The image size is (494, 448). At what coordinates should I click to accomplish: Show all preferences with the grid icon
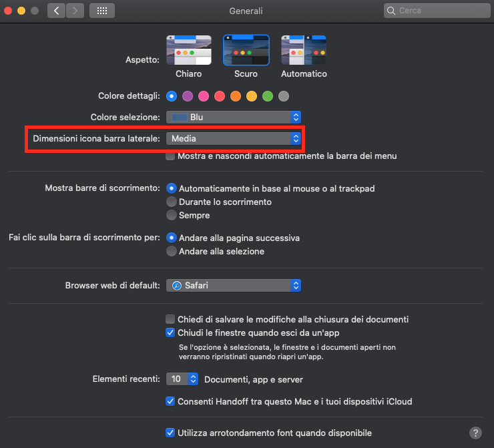(102, 11)
